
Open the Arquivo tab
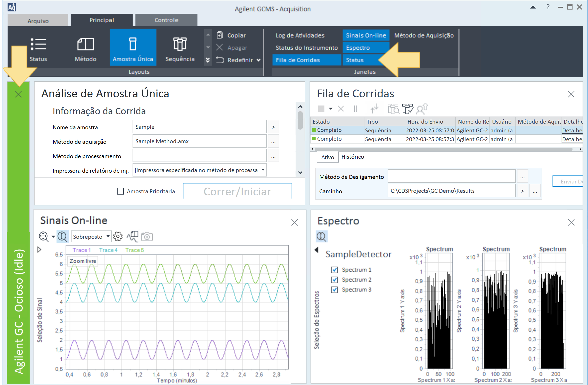38,20
